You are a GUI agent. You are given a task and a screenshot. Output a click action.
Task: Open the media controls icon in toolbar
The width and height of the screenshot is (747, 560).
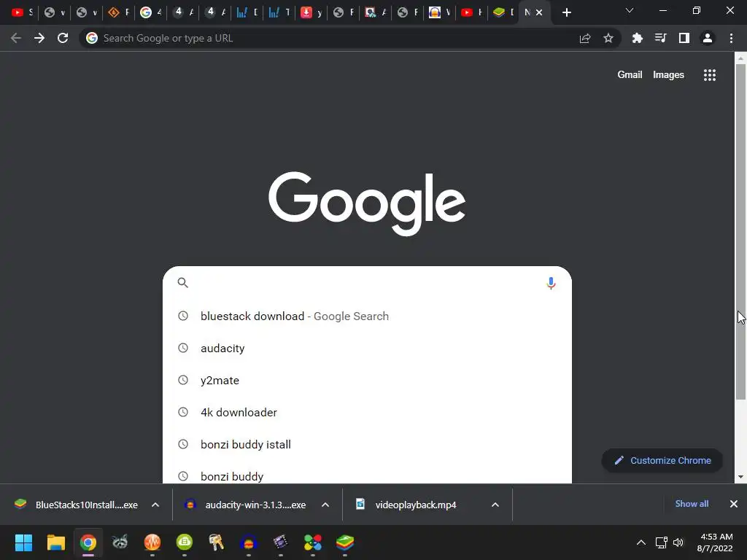click(660, 38)
